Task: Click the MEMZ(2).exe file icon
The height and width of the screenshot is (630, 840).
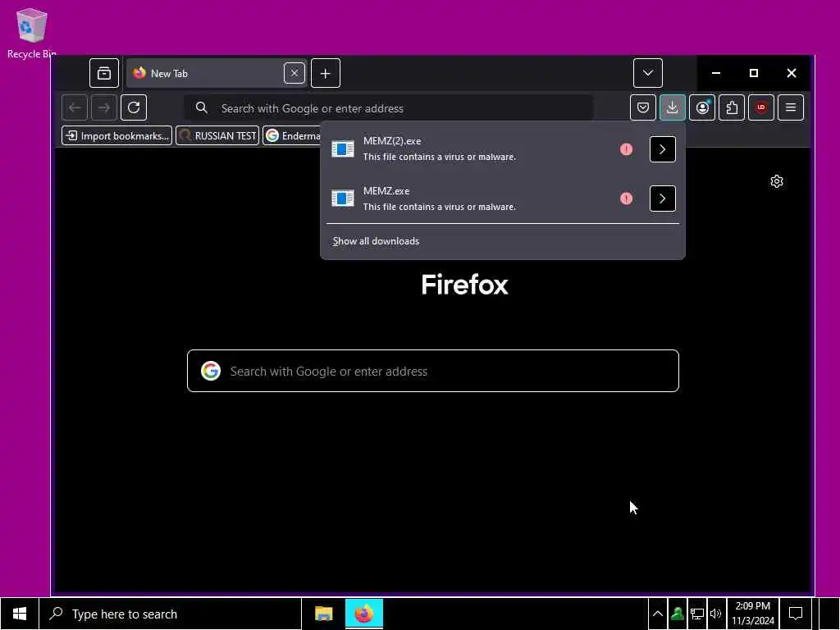Action: [x=342, y=149]
